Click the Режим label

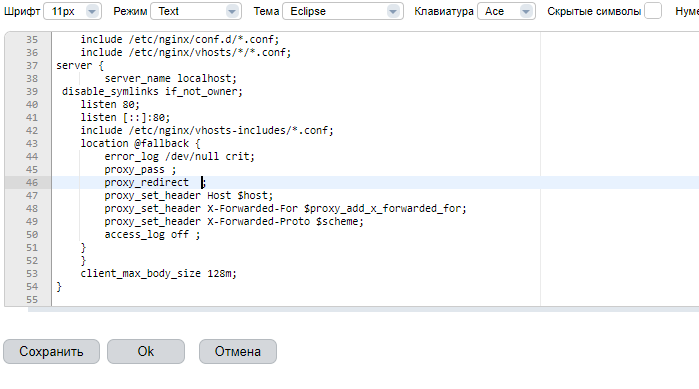(x=130, y=11)
